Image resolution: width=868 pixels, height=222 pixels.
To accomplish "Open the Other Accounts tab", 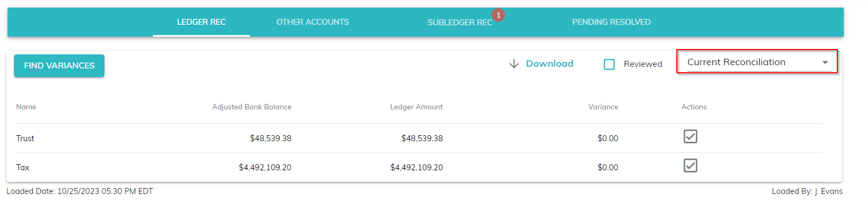I will [312, 22].
